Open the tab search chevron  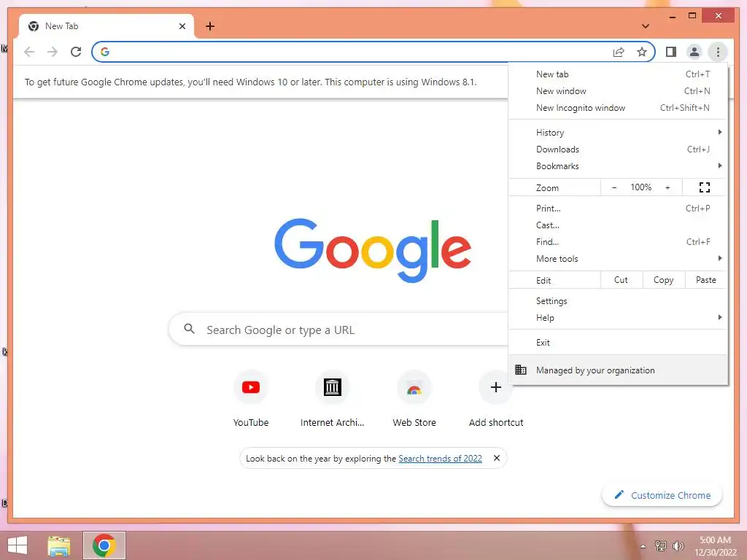(x=645, y=26)
